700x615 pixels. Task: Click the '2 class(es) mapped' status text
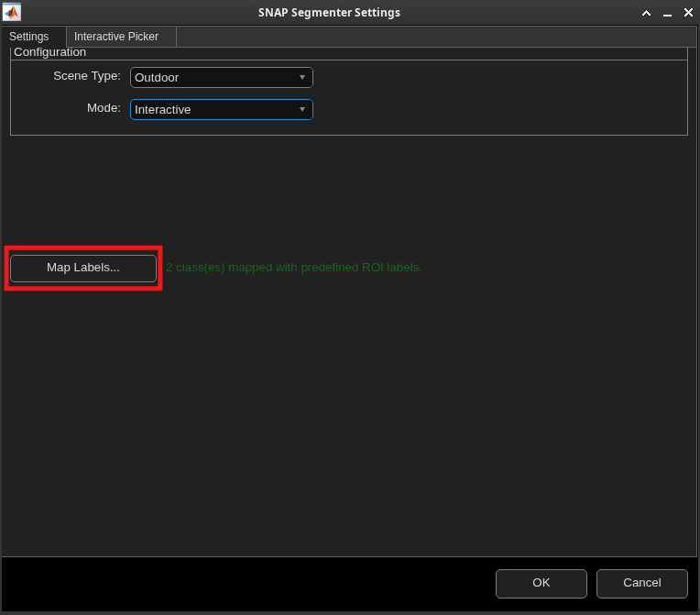(x=294, y=267)
